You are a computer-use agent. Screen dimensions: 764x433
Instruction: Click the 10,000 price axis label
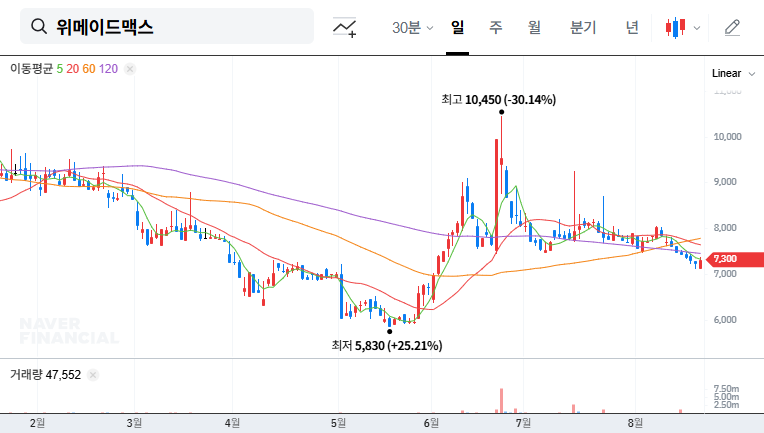pos(727,137)
